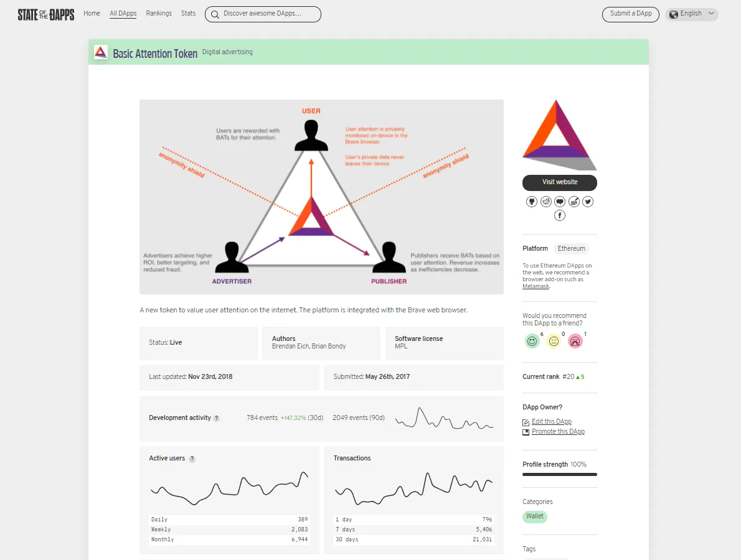The image size is (741, 560).
Task: Open the blog pencil icon
Action: tap(573, 202)
